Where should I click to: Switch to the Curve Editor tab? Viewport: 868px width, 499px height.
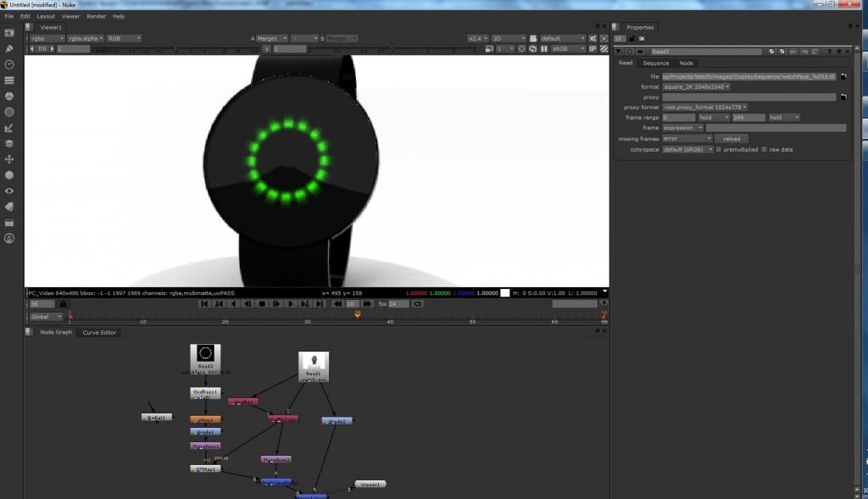point(99,332)
